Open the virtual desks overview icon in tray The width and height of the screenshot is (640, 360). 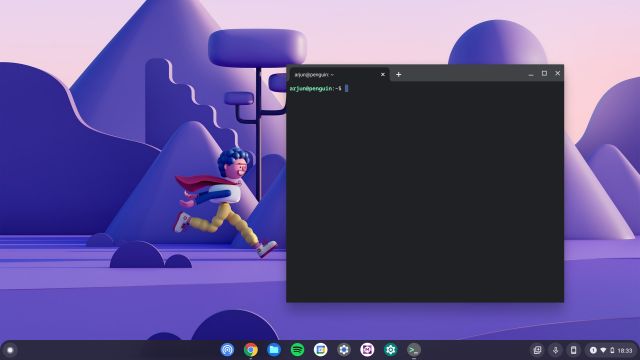(x=537, y=350)
